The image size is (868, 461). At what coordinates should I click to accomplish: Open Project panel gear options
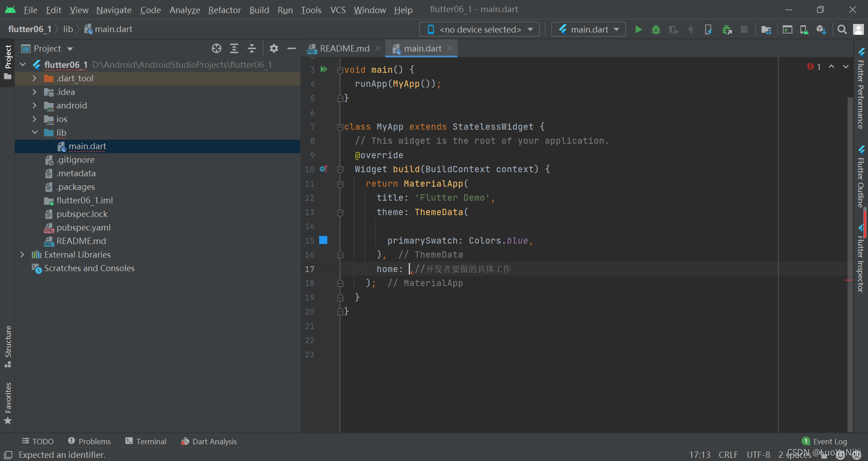(x=274, y=48)
